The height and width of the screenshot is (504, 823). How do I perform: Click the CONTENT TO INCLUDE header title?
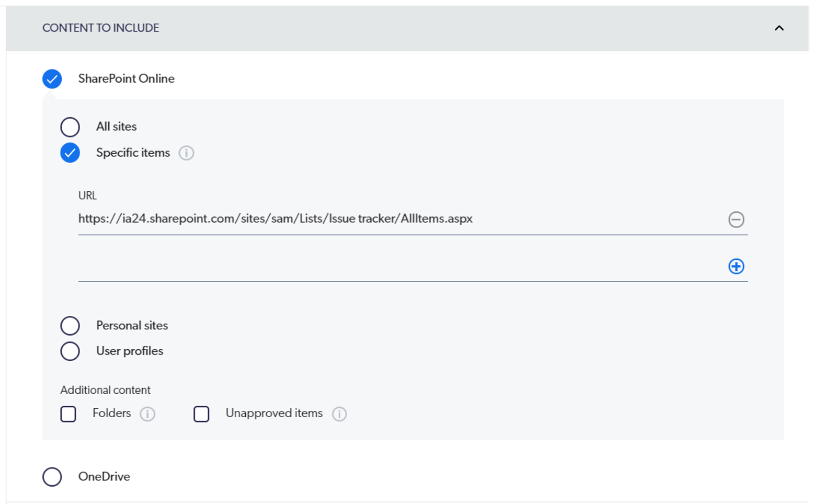click(x=100, y=28)
